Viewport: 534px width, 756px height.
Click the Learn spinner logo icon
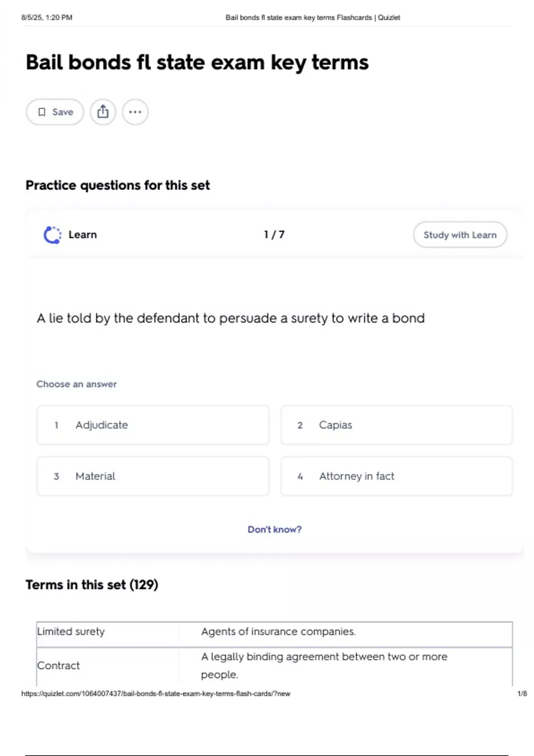(53, 235)
